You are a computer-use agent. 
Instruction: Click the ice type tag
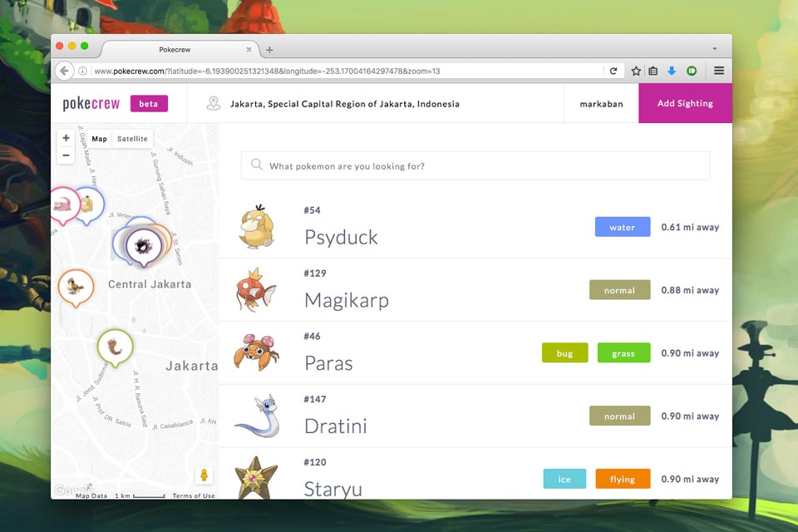point(564,479)
